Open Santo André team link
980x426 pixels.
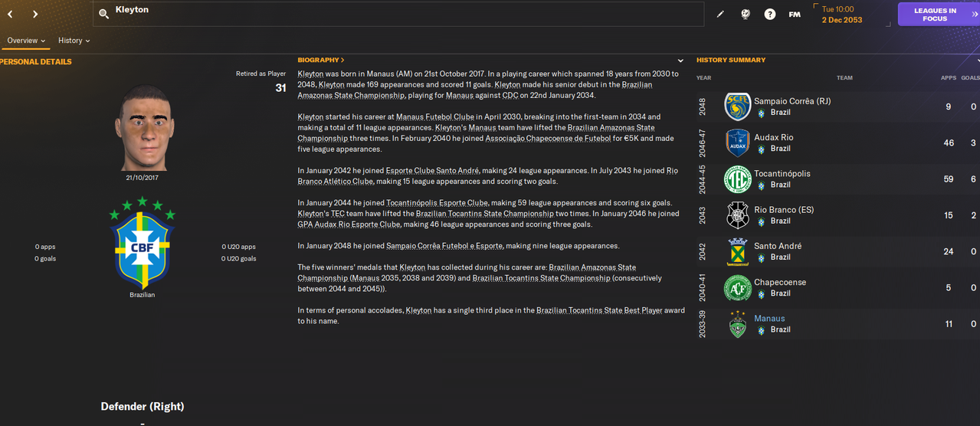click(x=778, y=246)
